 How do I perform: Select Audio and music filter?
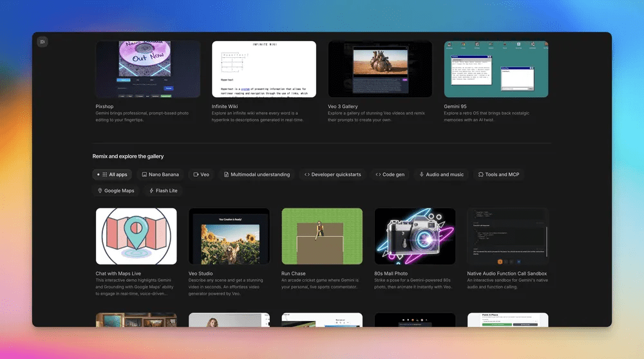pos(441,174)
